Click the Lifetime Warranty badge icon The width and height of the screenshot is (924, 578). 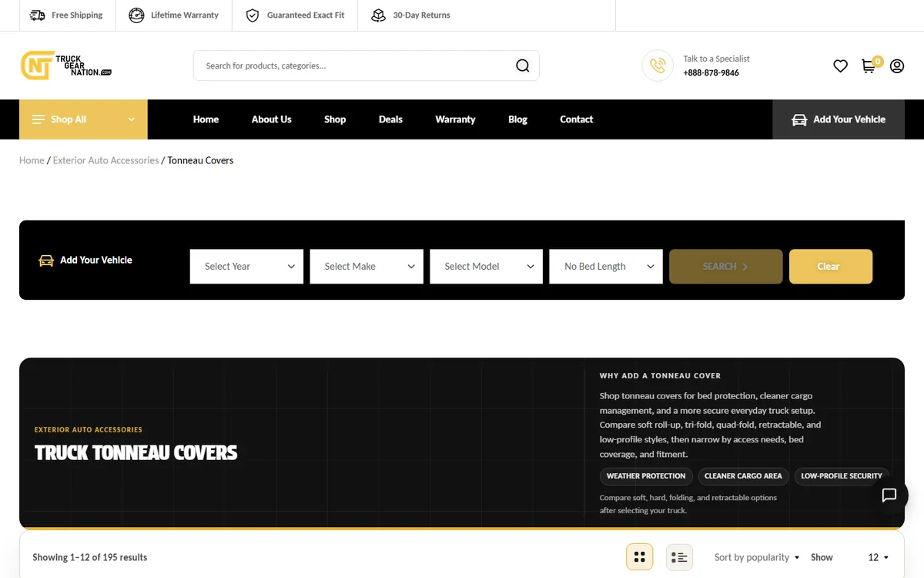click(x=136, y=15)
